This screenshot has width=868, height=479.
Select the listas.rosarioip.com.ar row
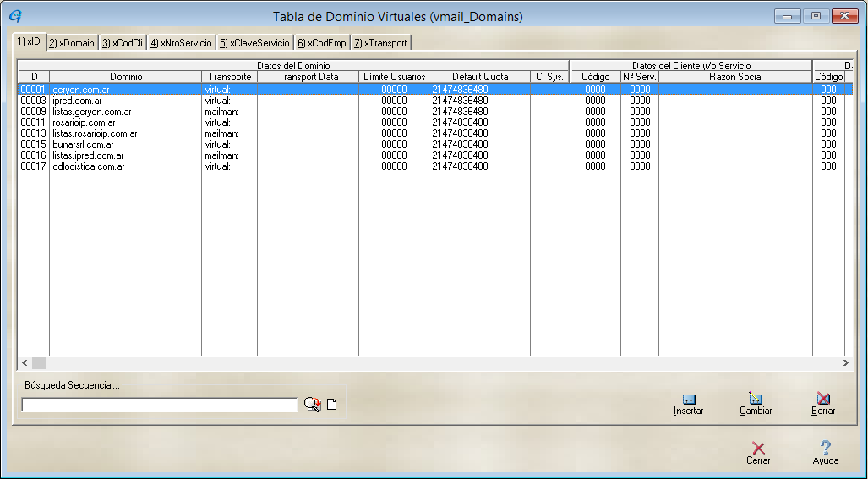[x=435, y=133]
